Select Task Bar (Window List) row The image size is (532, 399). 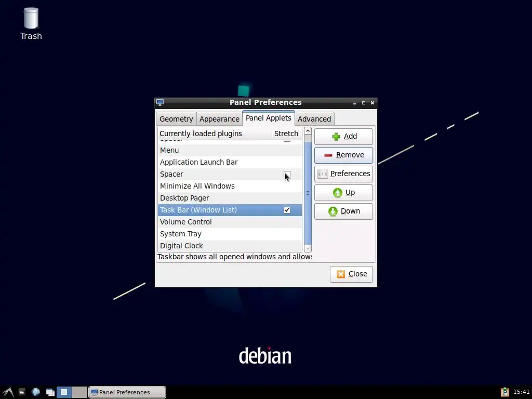click(x=230, y=210)
